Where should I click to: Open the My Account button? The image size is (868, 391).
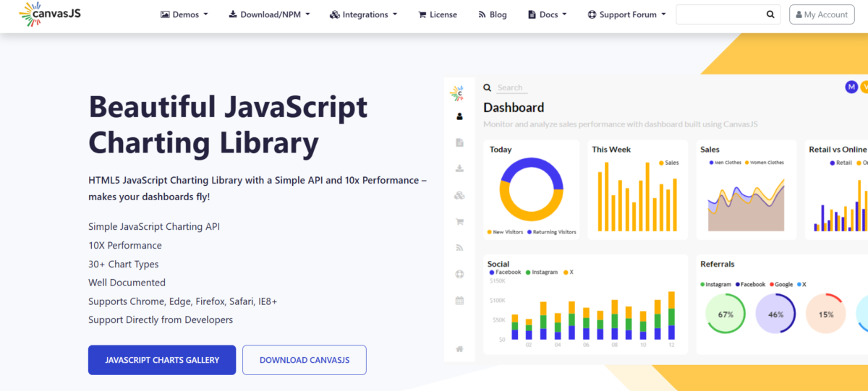coord(822,14)
